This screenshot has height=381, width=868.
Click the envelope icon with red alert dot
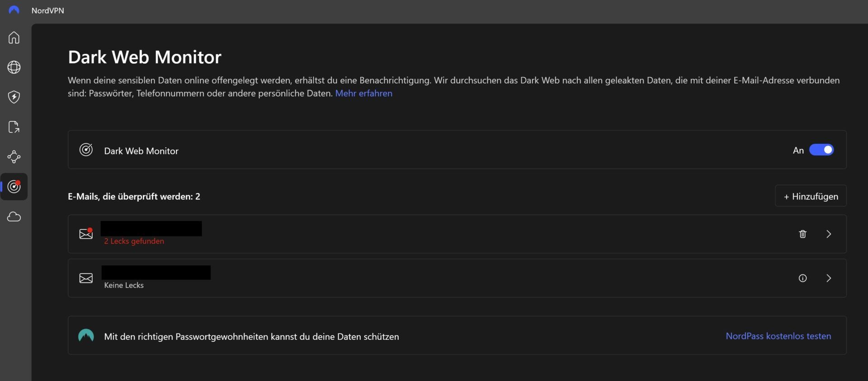(x=86, y=234)
